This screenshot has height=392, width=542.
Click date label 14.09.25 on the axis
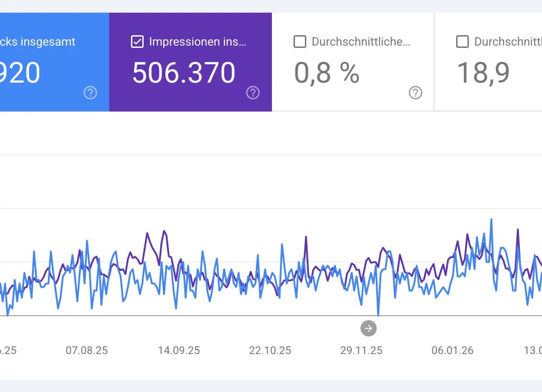pyautogui.click(x=179, y=350)
